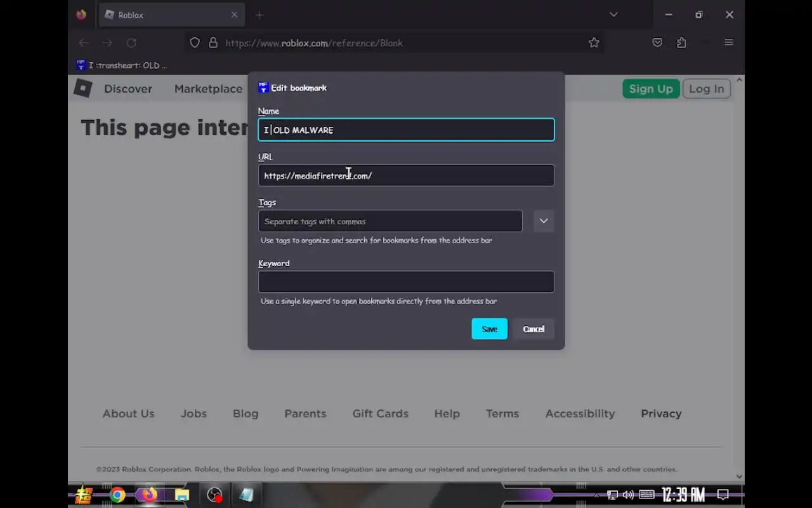Cancel the Edit bookmark dialog
The height and width of the screenshot is (508, 812).
coord(534,329)
